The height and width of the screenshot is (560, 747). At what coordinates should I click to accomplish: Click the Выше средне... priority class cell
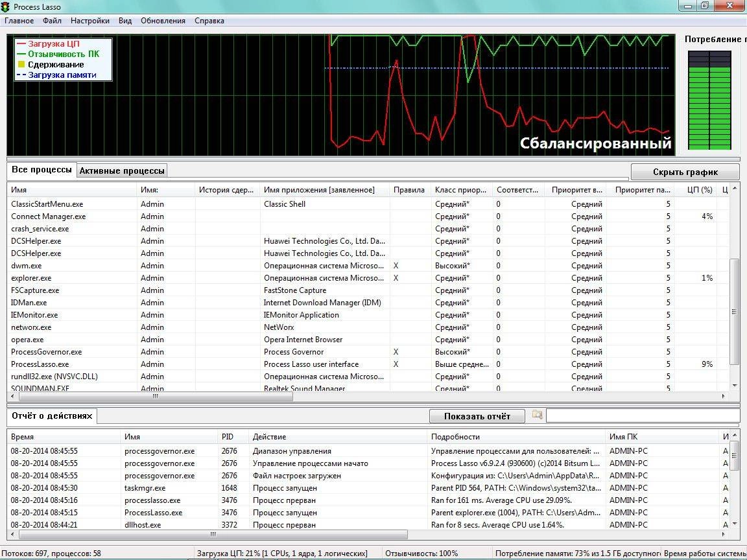[462, 364]
